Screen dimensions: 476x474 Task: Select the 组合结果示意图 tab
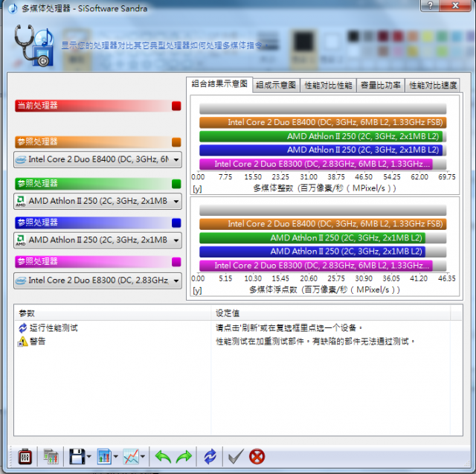tap(219, 84)
